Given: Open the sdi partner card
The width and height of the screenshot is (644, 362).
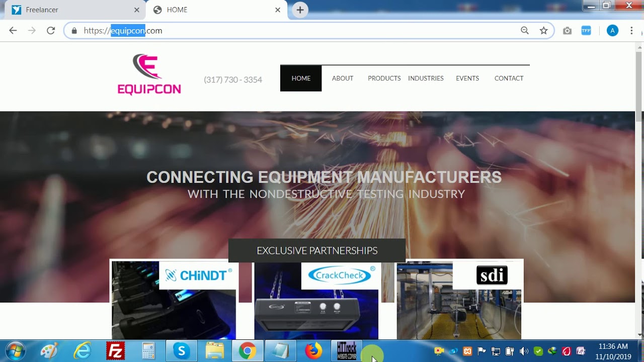Looking at the screenshot, I should tap(459, 300).
